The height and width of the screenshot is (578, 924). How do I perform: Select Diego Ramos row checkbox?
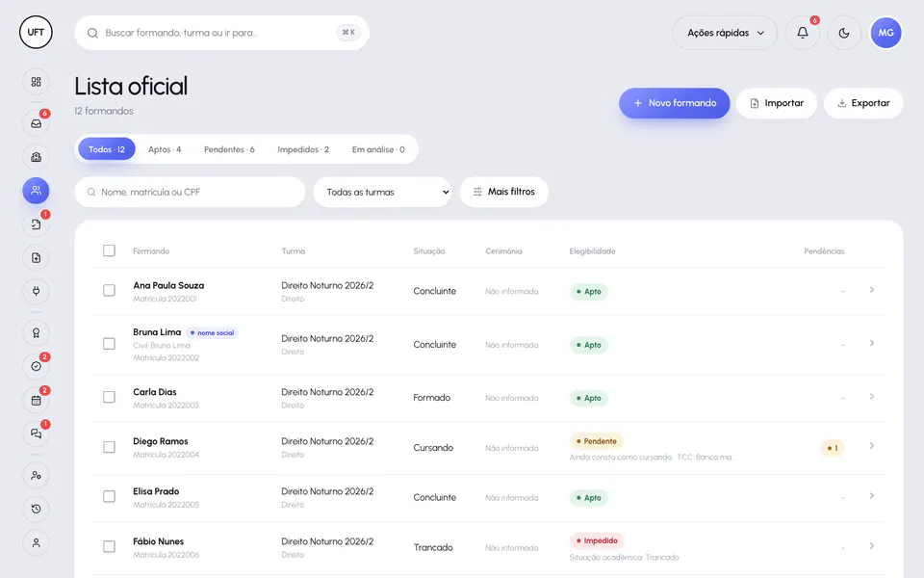pyautogui.click(x=109, y=447)
